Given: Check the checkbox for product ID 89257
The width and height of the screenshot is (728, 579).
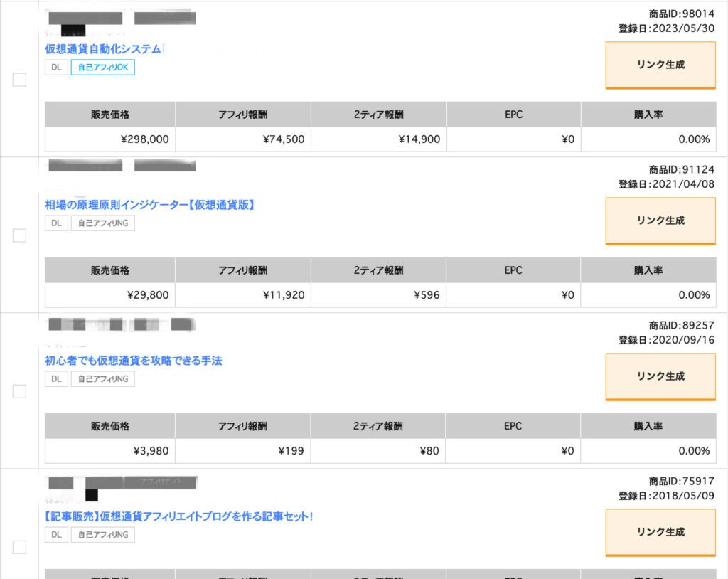Looking at the screenshot, I should tap(19, 391).
